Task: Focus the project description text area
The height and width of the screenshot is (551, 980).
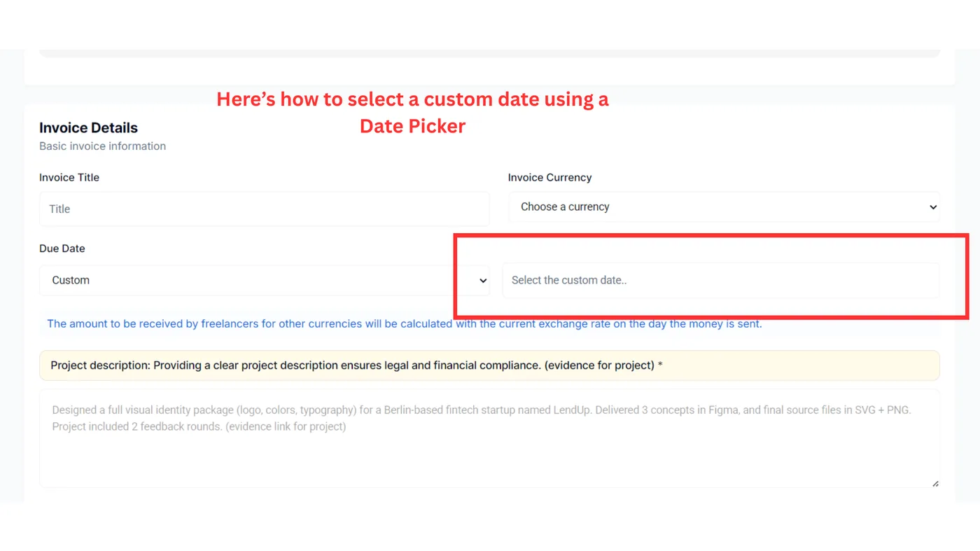Action: (489, 438)
